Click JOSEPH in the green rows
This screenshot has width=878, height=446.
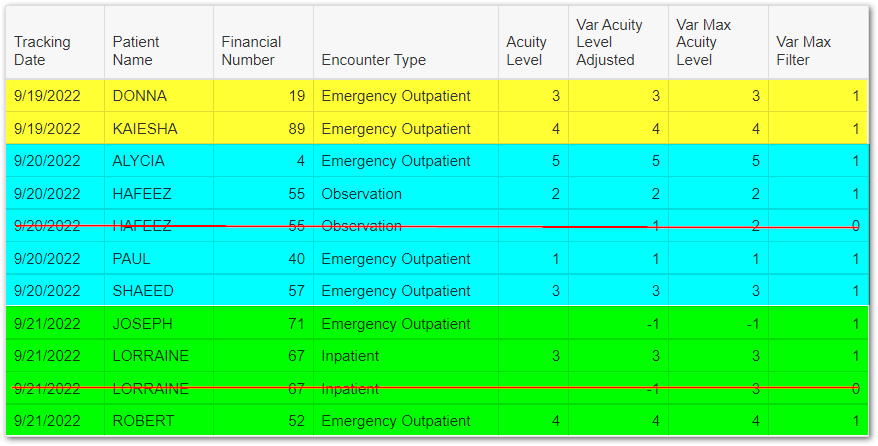coord(158,323)
